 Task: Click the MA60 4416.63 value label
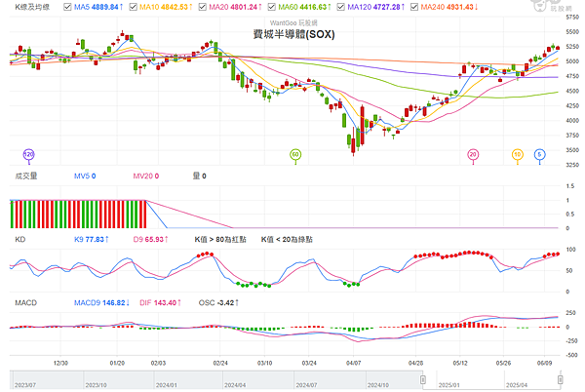tap(304, 7)
